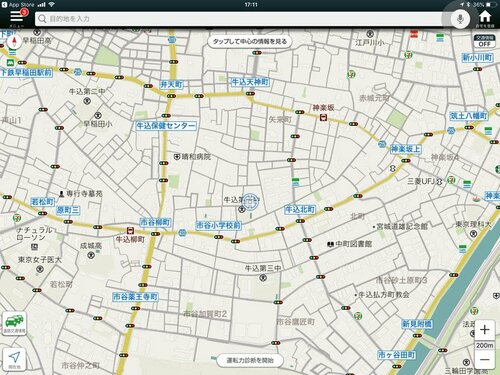500x375 pixels.
Task: Select 牛込天神町 intersection label
Action: tap(250, 82)
